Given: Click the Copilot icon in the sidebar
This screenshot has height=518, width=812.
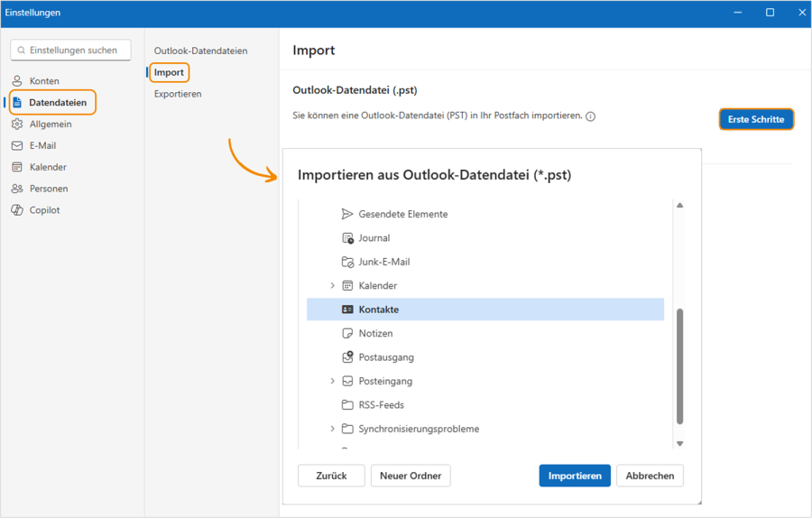Looking at the screenshot, I should pos(17,209).
